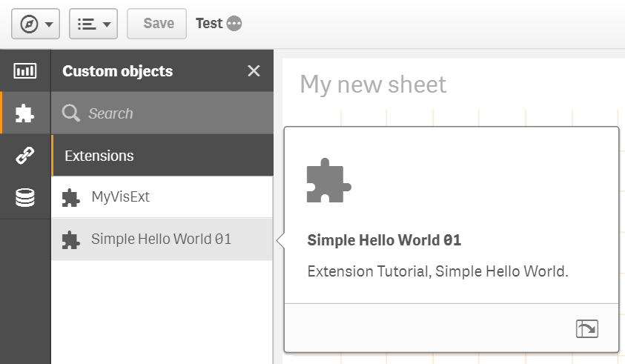The height and width of the screenshot is (364, 625).
Task: Select the Custom objects puzzle sidebar icon
Action: [25, 113]
